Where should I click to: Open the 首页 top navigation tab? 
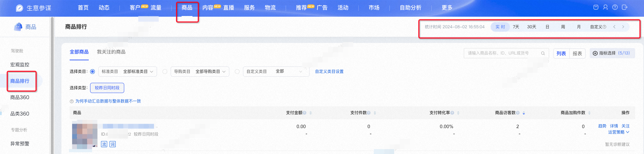point(83,7)
